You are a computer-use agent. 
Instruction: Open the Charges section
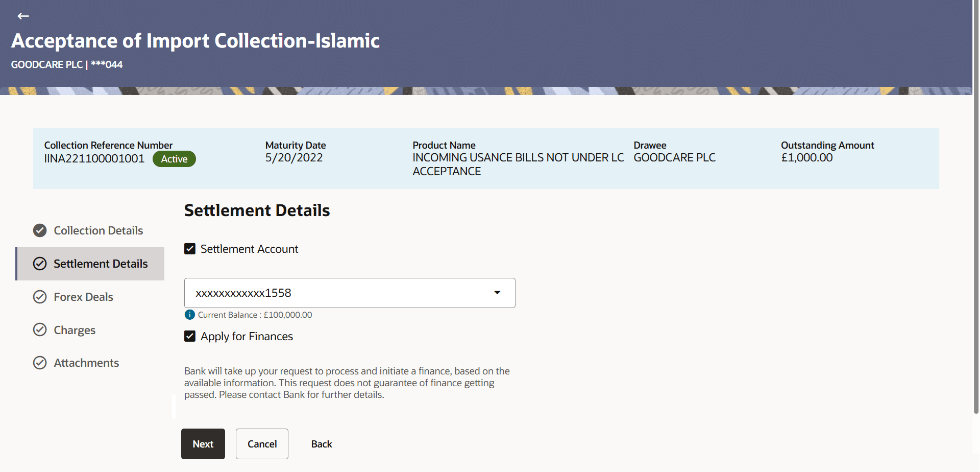(75, 330)
